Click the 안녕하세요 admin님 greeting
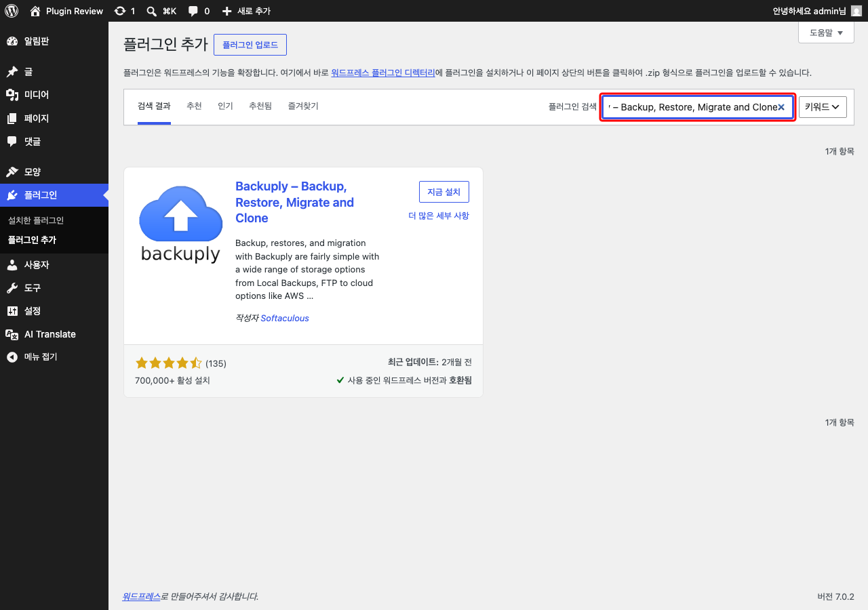The width and height of the screenshot is (868, 610). [x=810, y=11]
